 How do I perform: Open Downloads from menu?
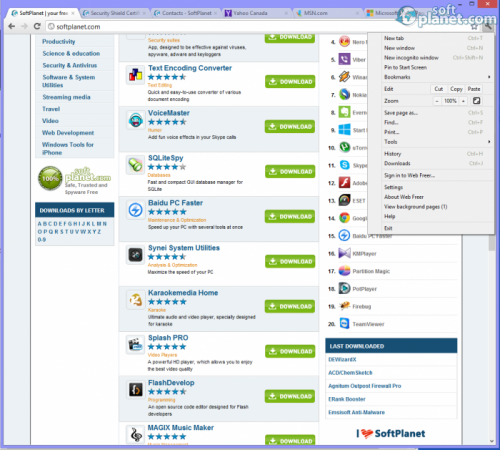coord(437,163)
